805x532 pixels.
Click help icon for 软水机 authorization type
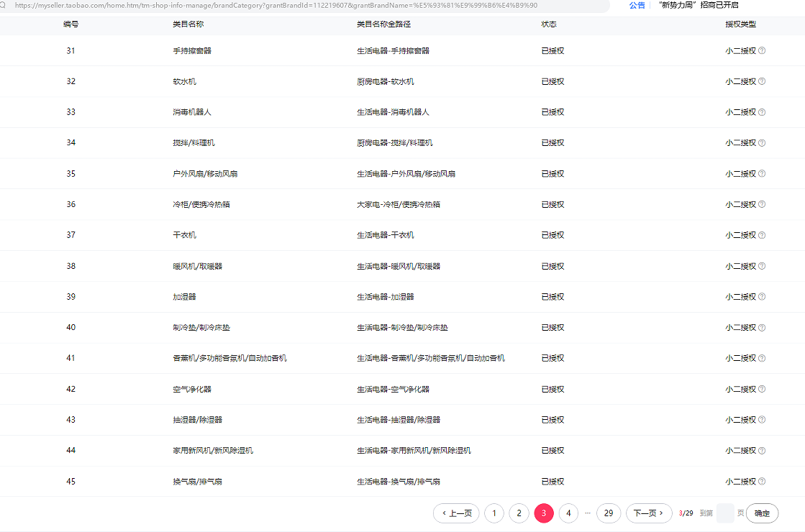762,81
